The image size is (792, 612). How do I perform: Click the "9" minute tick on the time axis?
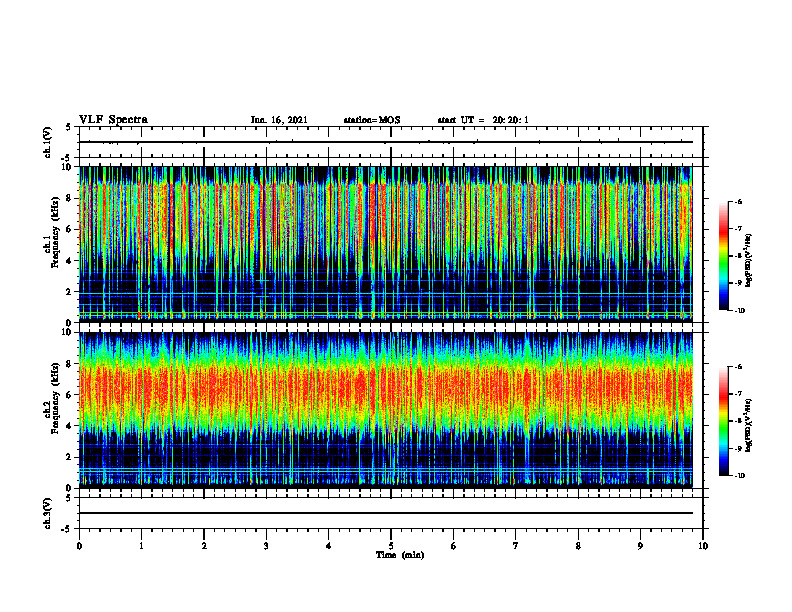click(x=640, y=546)
